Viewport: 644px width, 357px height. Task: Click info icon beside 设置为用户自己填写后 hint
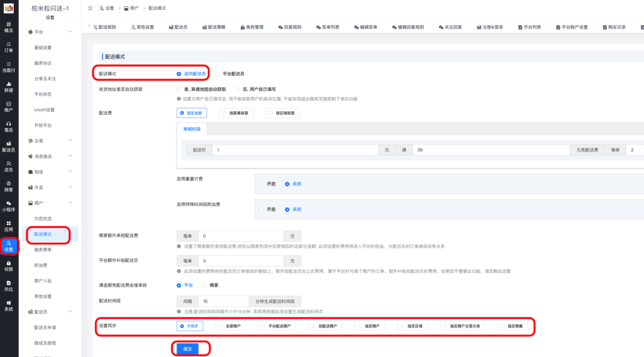point(179,99)
